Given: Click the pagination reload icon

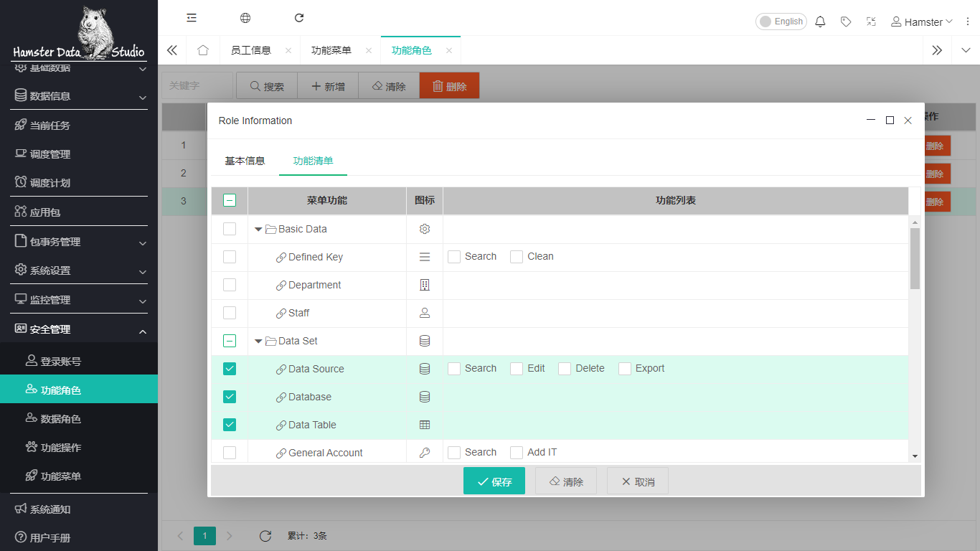Looking at the screenshot, I should click(265, 536).
